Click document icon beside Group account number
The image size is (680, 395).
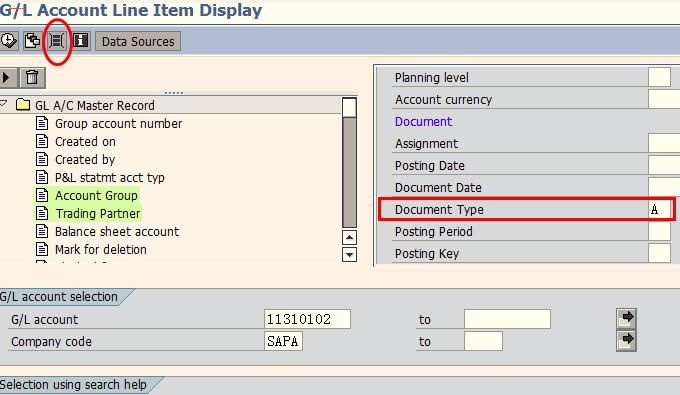point(42,124)
